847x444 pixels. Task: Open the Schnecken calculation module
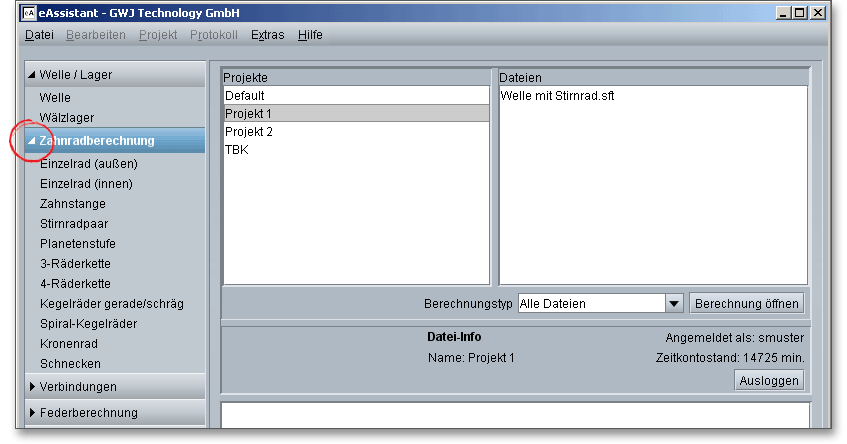point(70,364)
